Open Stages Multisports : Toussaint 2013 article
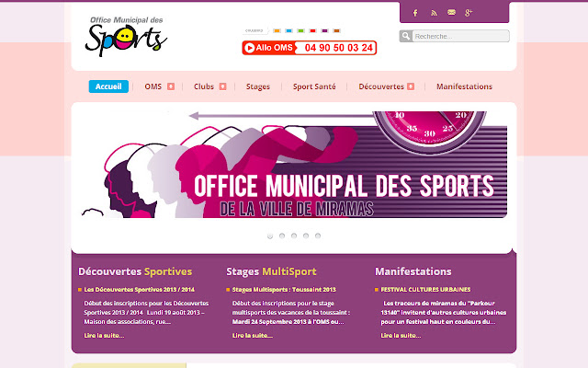Screen dimensions: 588x368 point(284,290)
